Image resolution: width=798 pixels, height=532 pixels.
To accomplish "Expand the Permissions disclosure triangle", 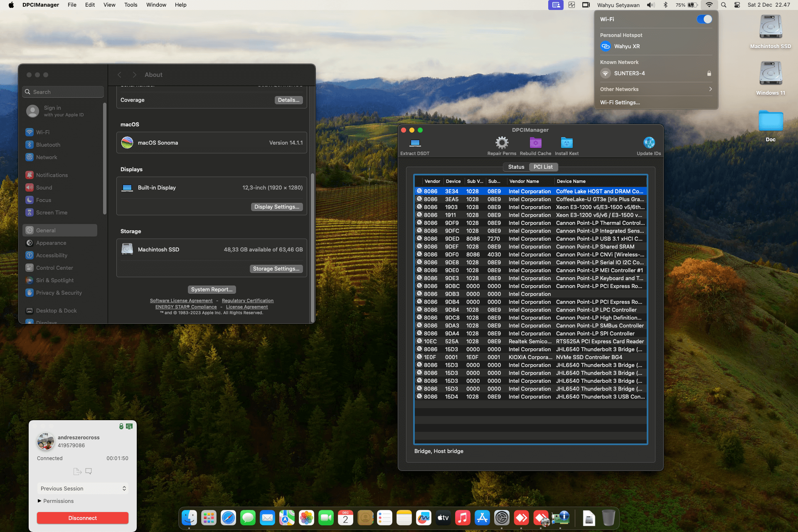I will tap(39, 501).
